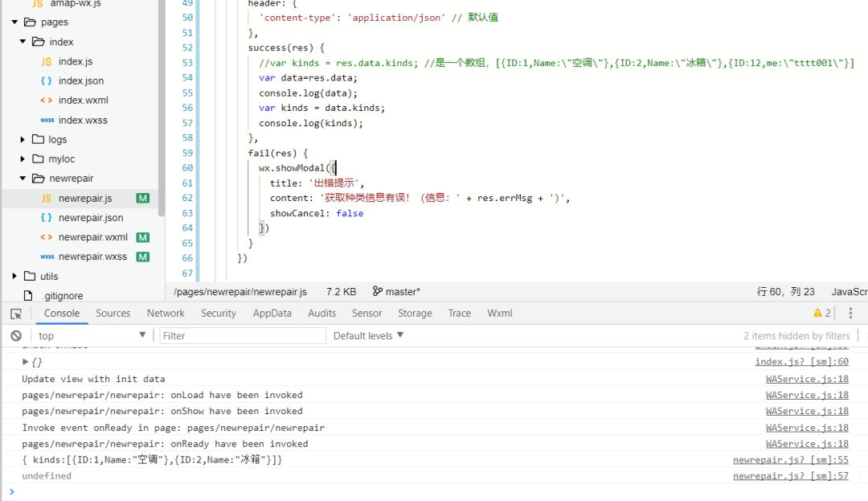
Task: Open the Default levels dropdown
Action: pyautogui.click(x=368, y=335)
